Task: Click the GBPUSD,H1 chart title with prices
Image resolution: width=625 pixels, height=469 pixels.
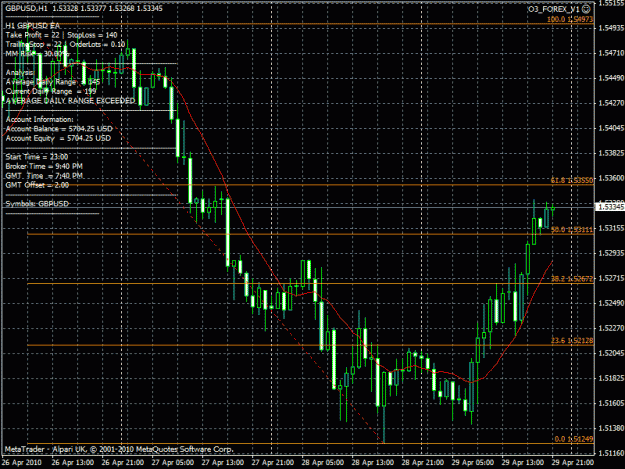Action: point(84,8)
